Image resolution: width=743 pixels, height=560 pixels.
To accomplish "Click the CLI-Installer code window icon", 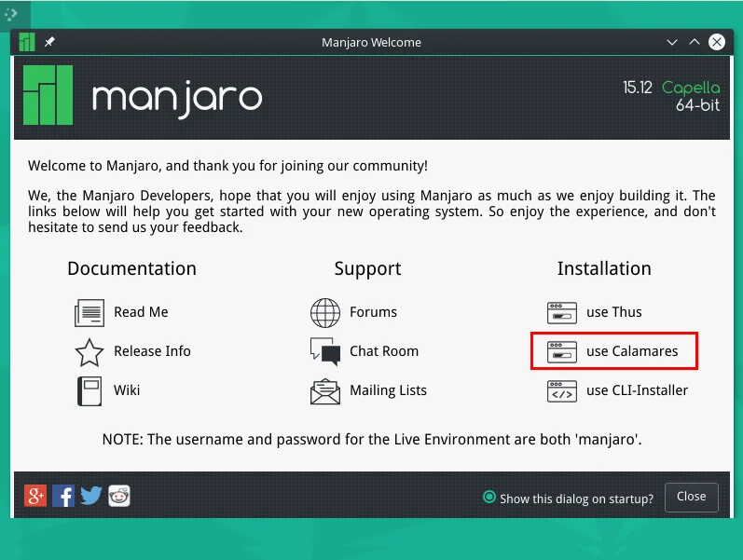I will 562,391.
